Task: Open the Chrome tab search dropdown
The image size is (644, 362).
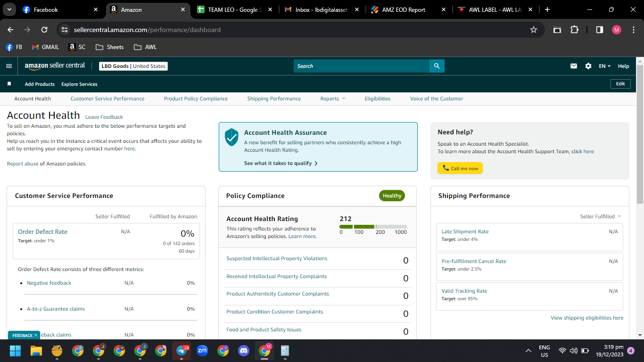Action: coord(9,9)
